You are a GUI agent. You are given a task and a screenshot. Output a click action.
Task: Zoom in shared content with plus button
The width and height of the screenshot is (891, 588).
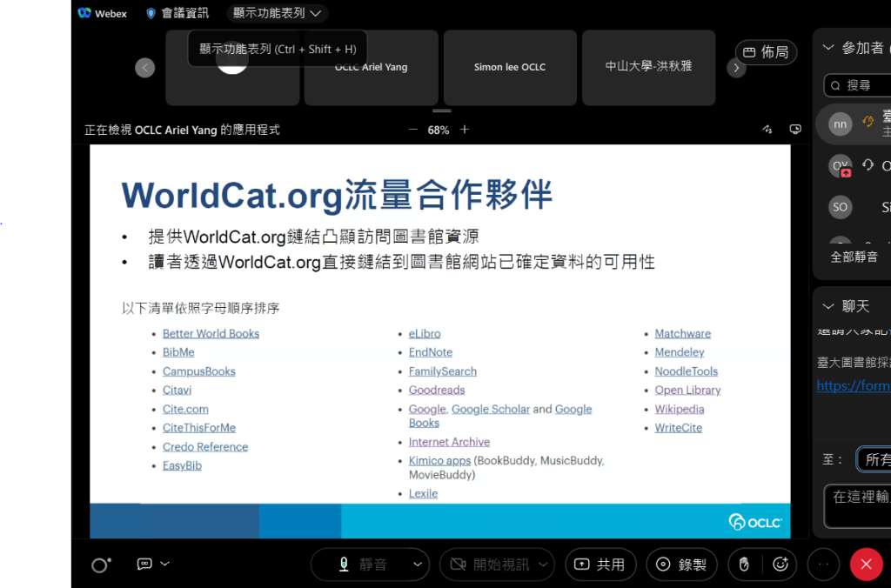[x=465, y=130]
